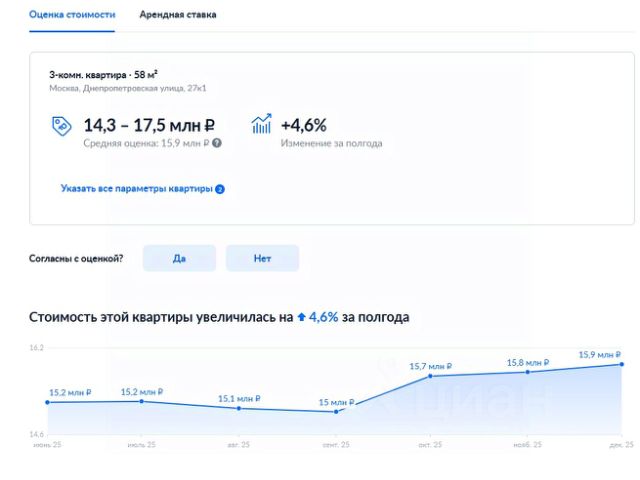The width and height of the screenshot is (640, 480).
Task: Select the Оценка стоимости tab
Action: pyautogui.click(x=72, y=15)
